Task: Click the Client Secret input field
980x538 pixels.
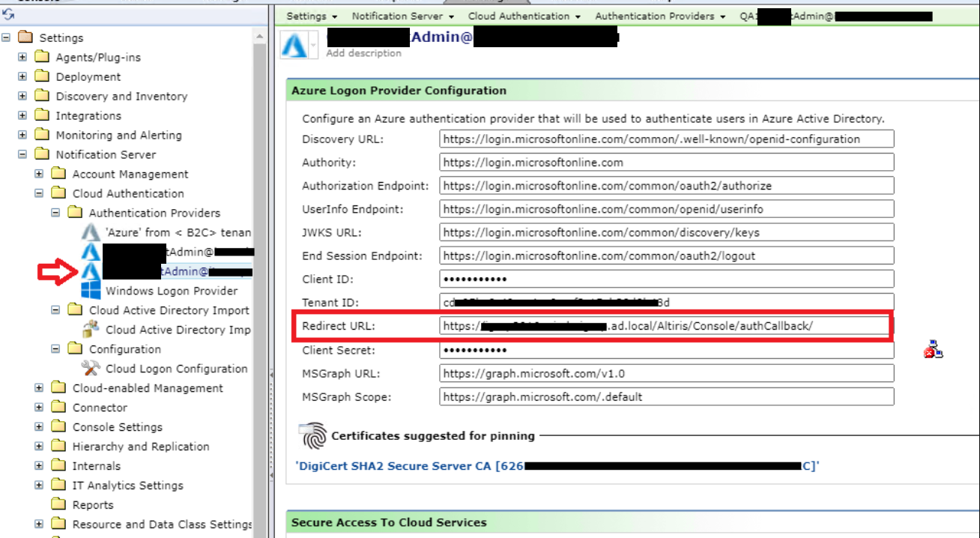Action: click(x=667, y=350)
